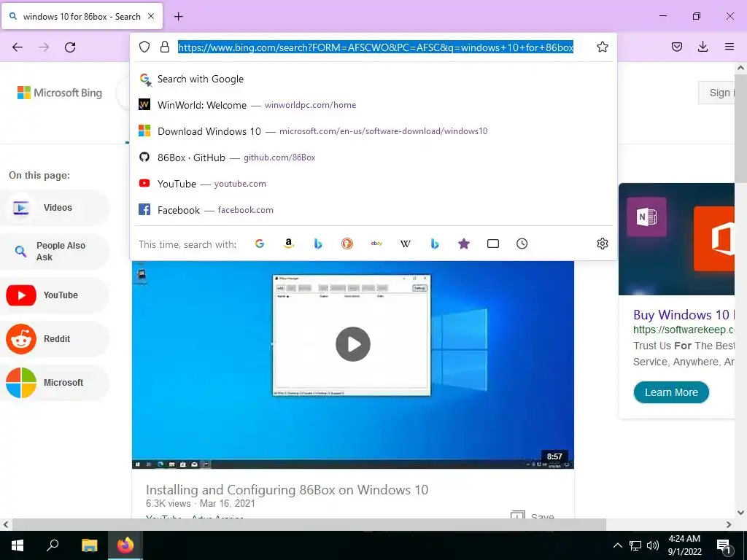
Task: Select the 'windows 10 for 86box - Search' tab
Action: (x=82, y=16)
